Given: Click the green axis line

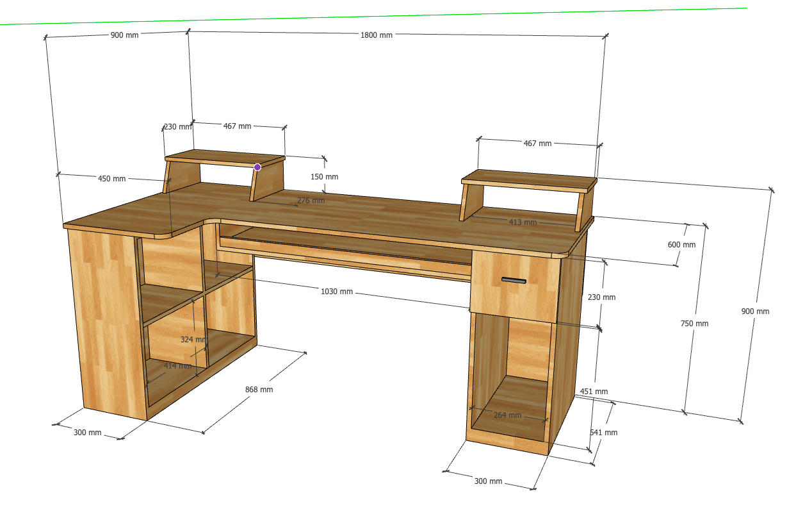Looking at the screenshot, I should (x=384, y=15).
